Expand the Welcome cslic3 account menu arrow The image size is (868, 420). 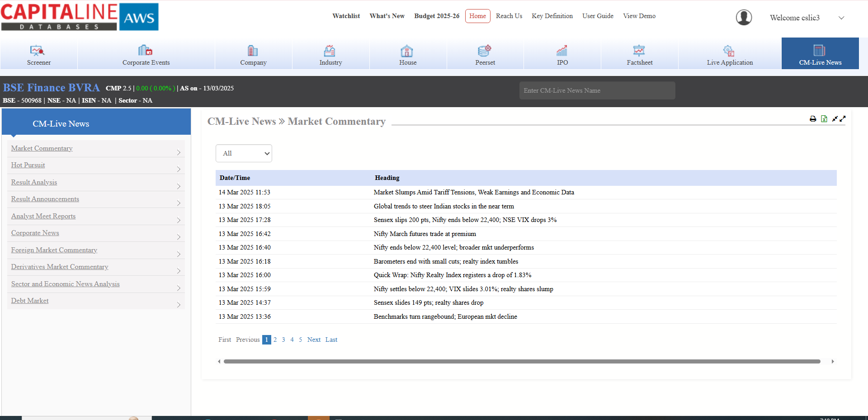pos(841,18)
